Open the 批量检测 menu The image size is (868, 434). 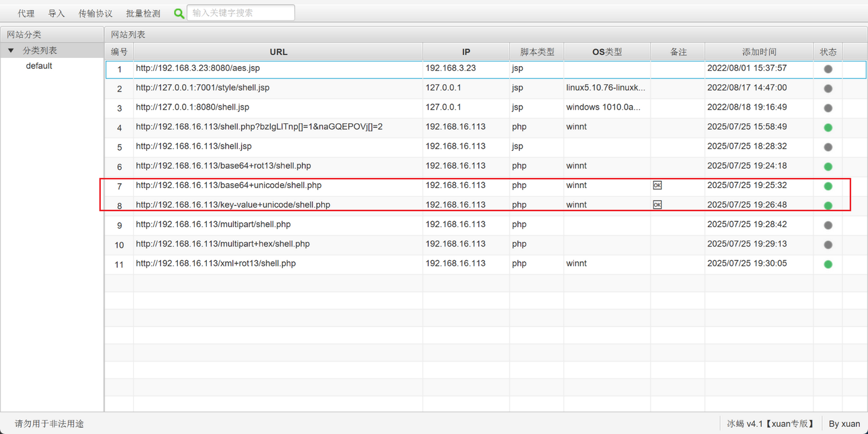143,13
